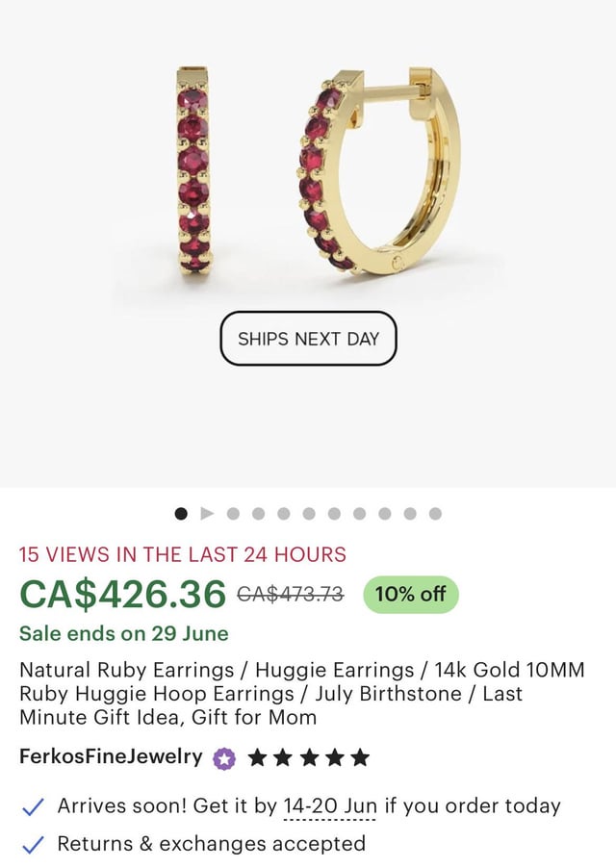Open the FerkosFineJewelry shop page
616x868 pixels.
[x=111, y=756]
